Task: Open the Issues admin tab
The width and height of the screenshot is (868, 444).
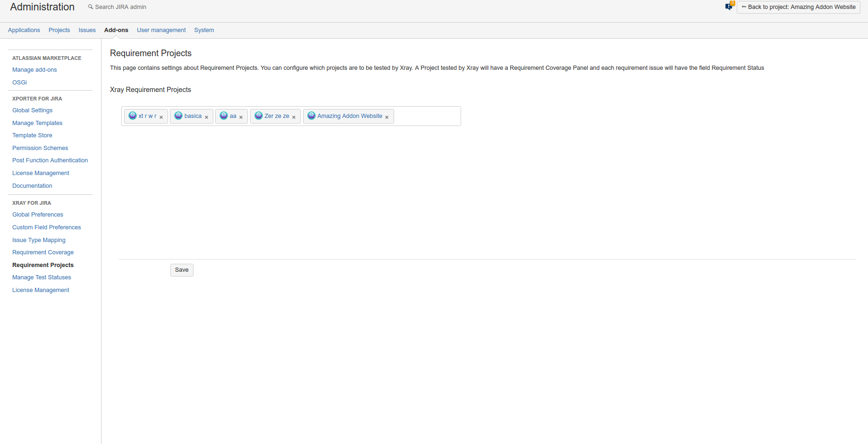Action: 87,30
